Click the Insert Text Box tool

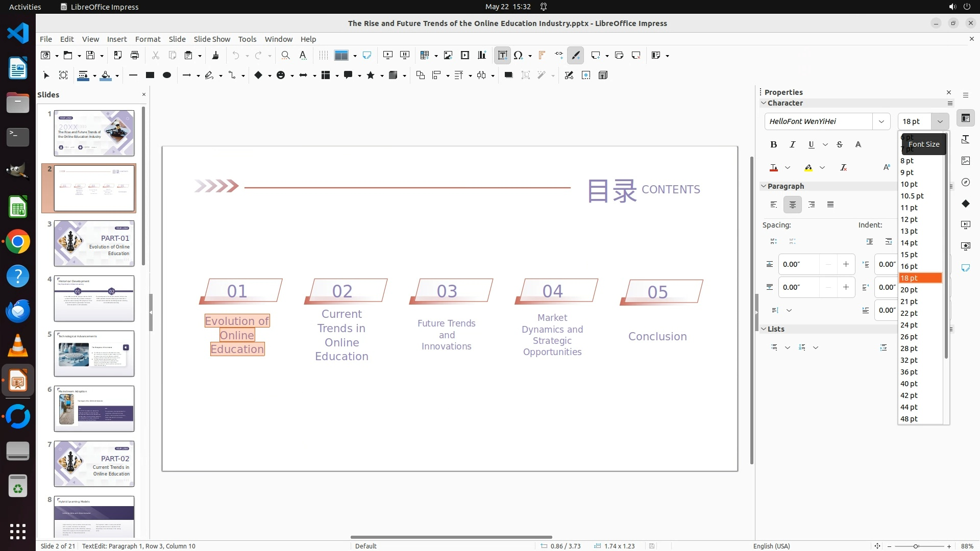[502, 56]
